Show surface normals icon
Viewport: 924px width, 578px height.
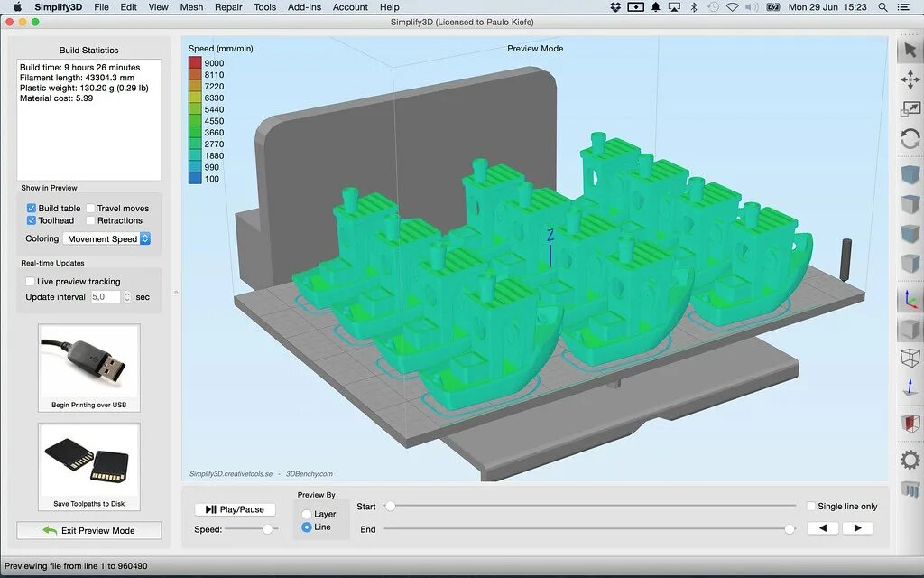click(x=910, y=387)
